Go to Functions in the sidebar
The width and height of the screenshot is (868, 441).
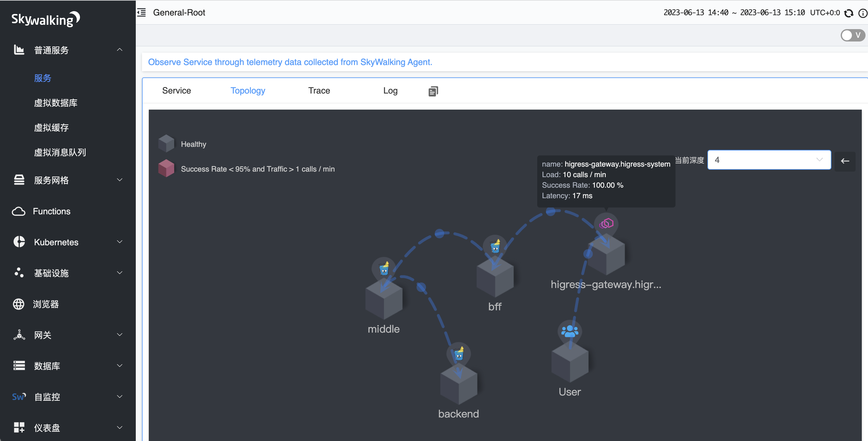[51, 211]
